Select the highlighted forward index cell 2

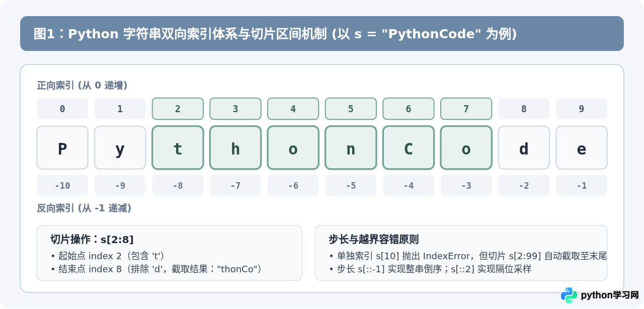click(x=178, y=109)
